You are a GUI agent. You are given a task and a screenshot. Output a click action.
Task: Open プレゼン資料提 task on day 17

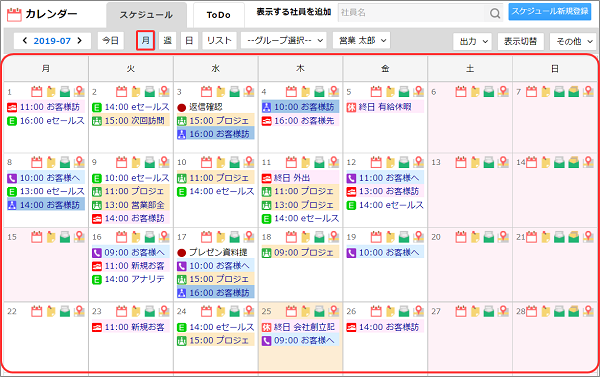pyautogui.click(x=215, y=252)
